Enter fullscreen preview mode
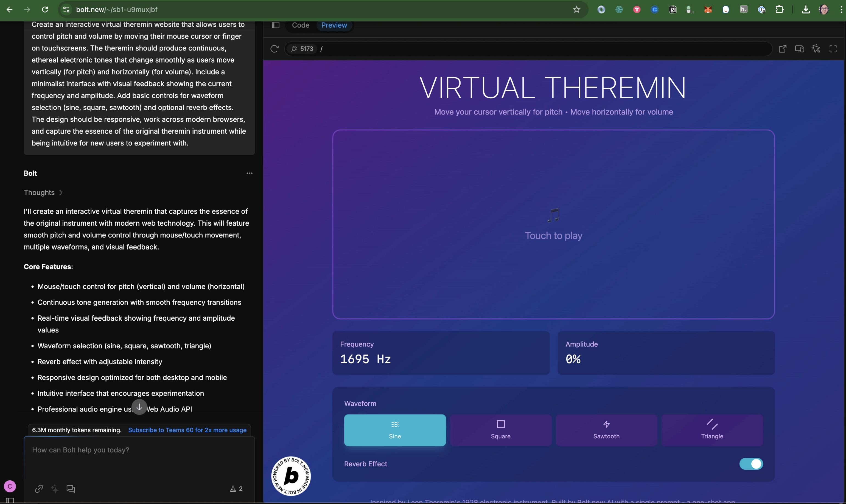 point(833,49)
